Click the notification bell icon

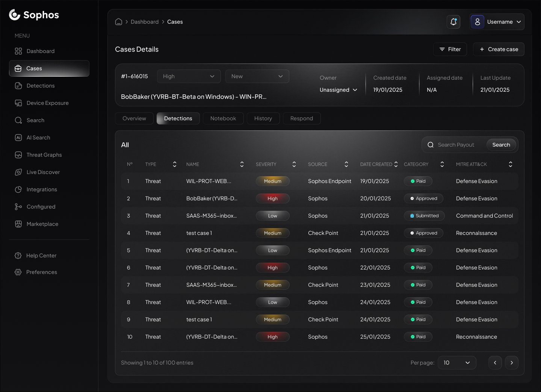point(453,22)
